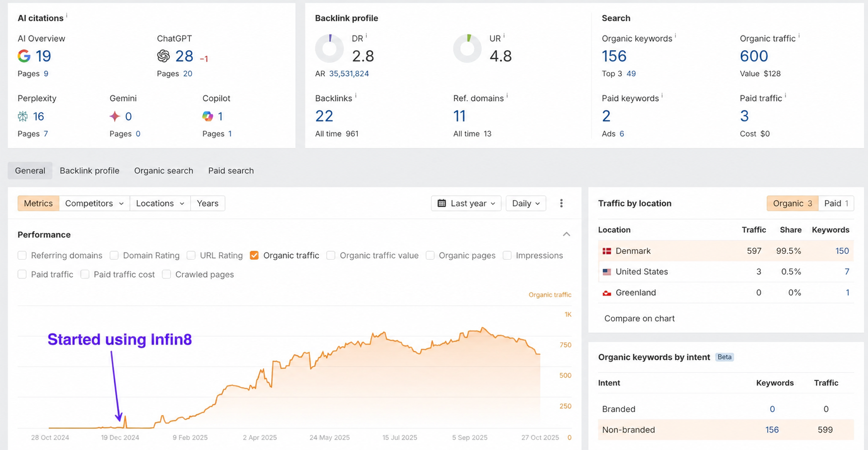The image size is (868, 450).
Task: Click the UR donut chart icon
Action: pos(467,48)
